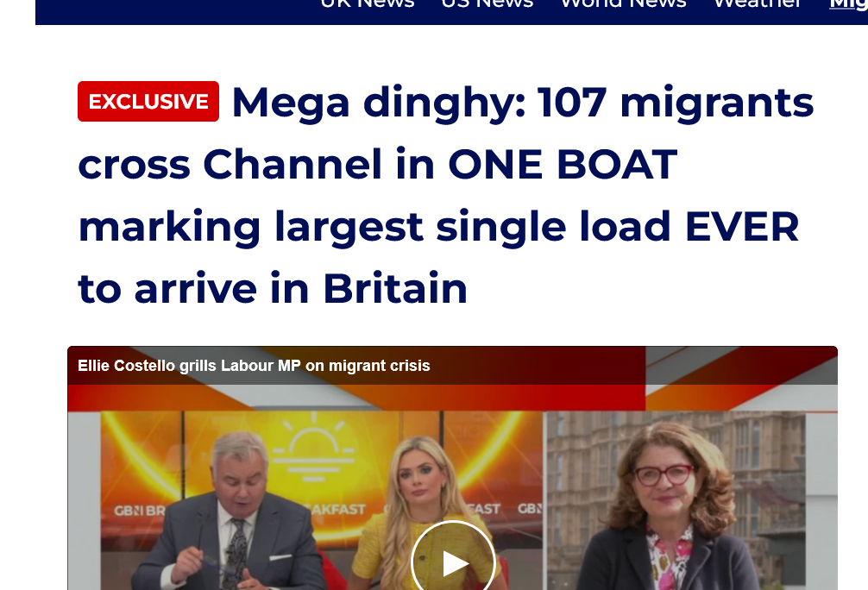The width and height of the screenshot is (868, 590).
Task: Click the sunrise logo in studio backdrop
Action: [313, 451]
